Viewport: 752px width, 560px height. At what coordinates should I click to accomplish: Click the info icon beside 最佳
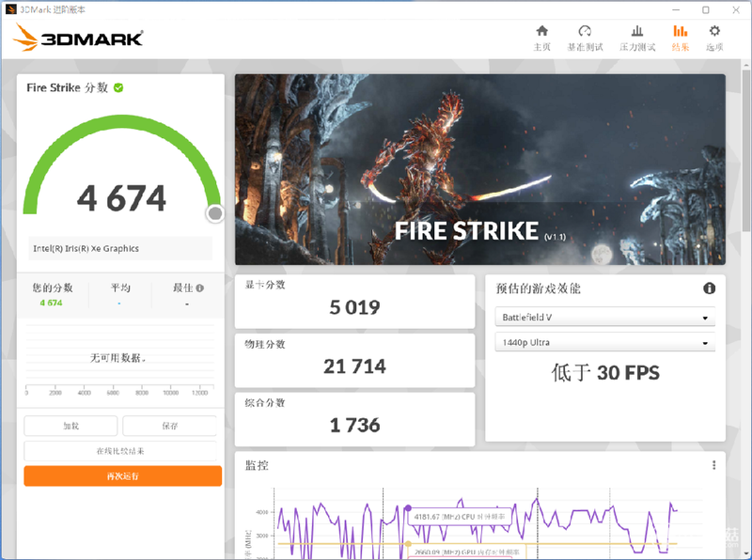point(200,288)
